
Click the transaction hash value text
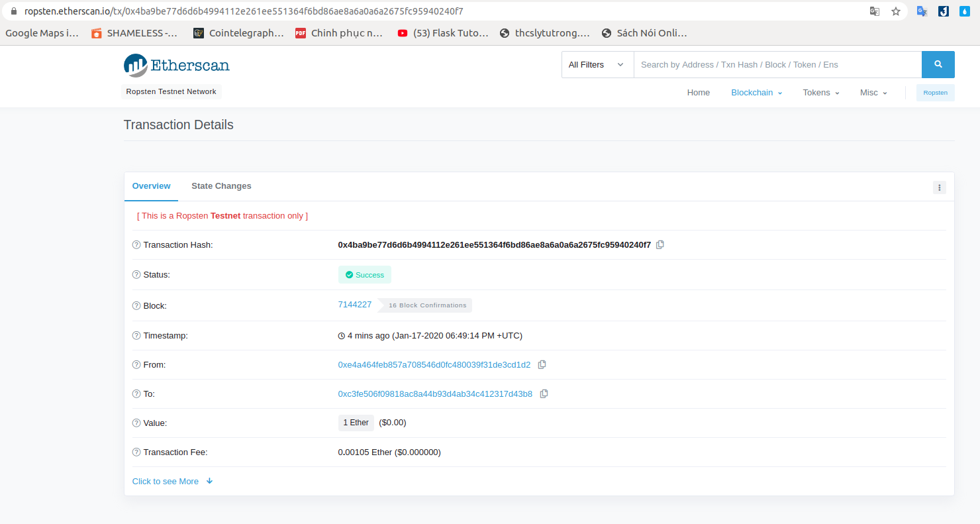point(495,244)
